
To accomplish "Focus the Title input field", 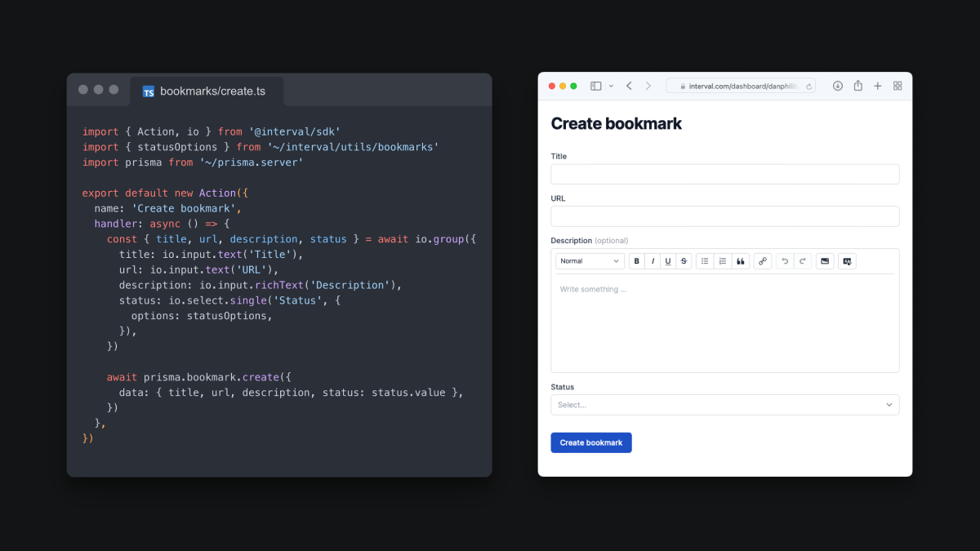I will click(x=725, y=174).
